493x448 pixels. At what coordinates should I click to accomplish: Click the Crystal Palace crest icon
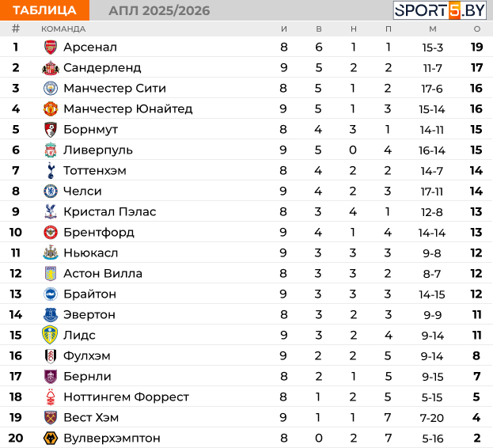(51, 211)
